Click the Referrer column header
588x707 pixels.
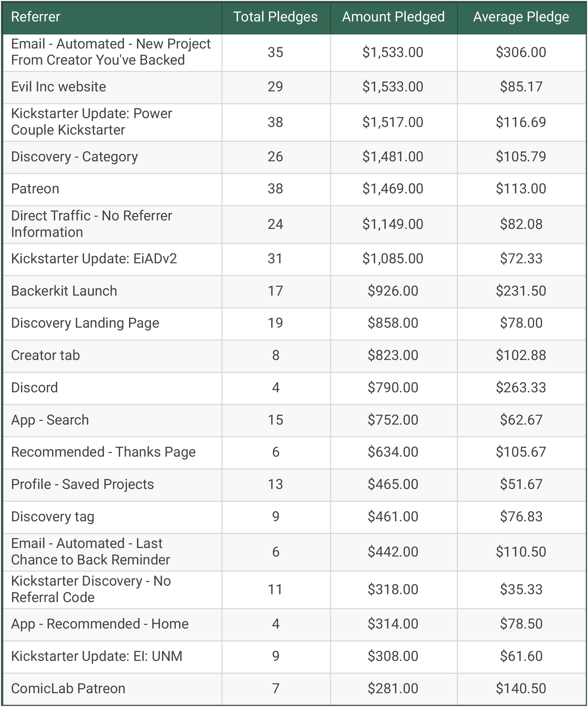pyautogui.click(x=36, y=17)
